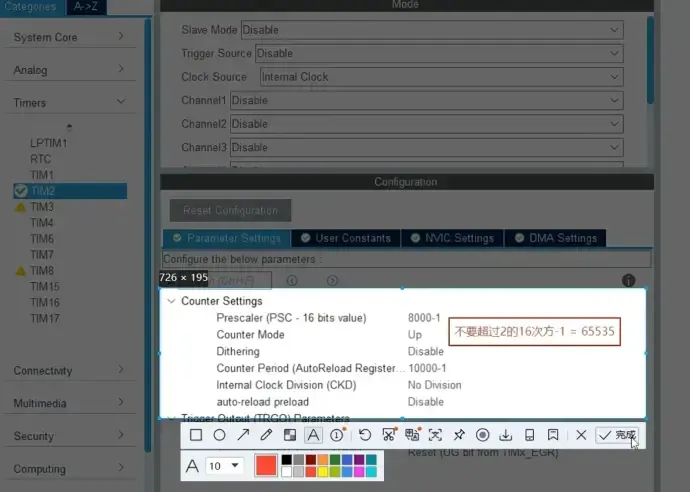Open the font size 10 dropdown
690x492 pixels.
[225, 466]
